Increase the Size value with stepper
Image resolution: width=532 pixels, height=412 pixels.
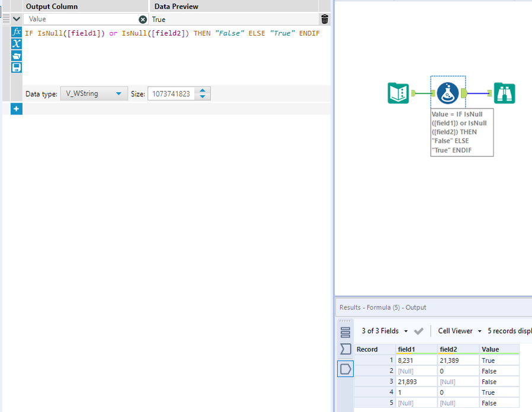pos(203,91)
